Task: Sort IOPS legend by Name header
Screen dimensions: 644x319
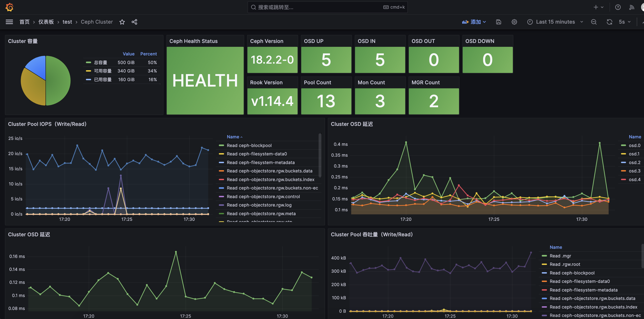Action: point(233,137)
